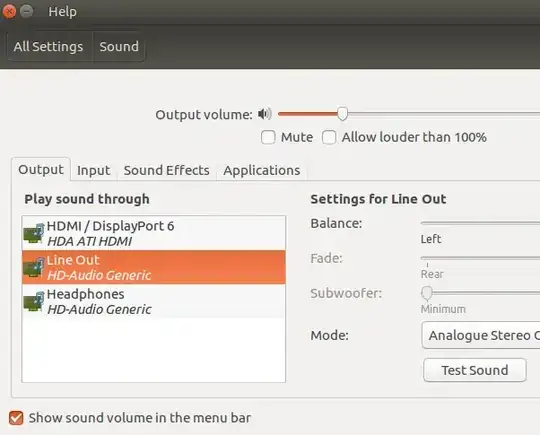Click the Settings for Line Out heading
This screenshot has width=540, height=435.
[x=378, y=199]
